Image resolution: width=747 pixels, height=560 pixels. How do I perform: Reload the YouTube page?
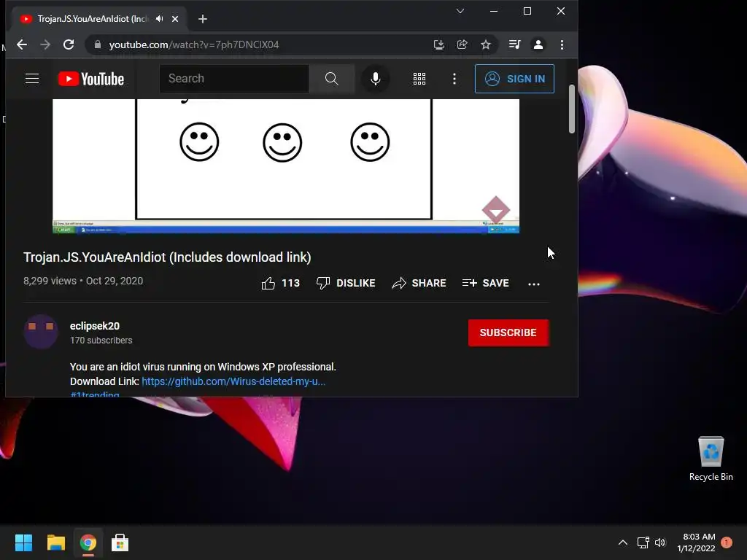coord(69,44)
